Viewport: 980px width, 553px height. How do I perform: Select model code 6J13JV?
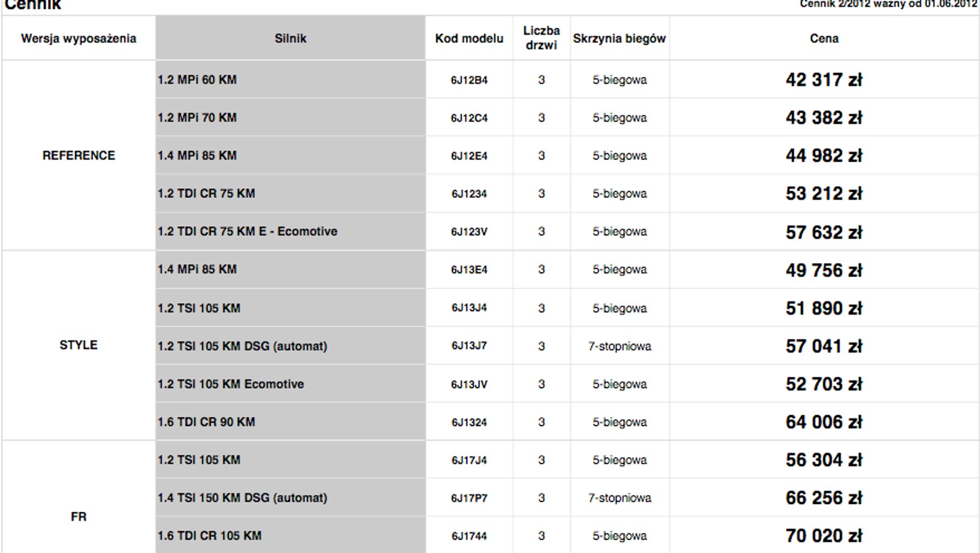click(469, 384)
